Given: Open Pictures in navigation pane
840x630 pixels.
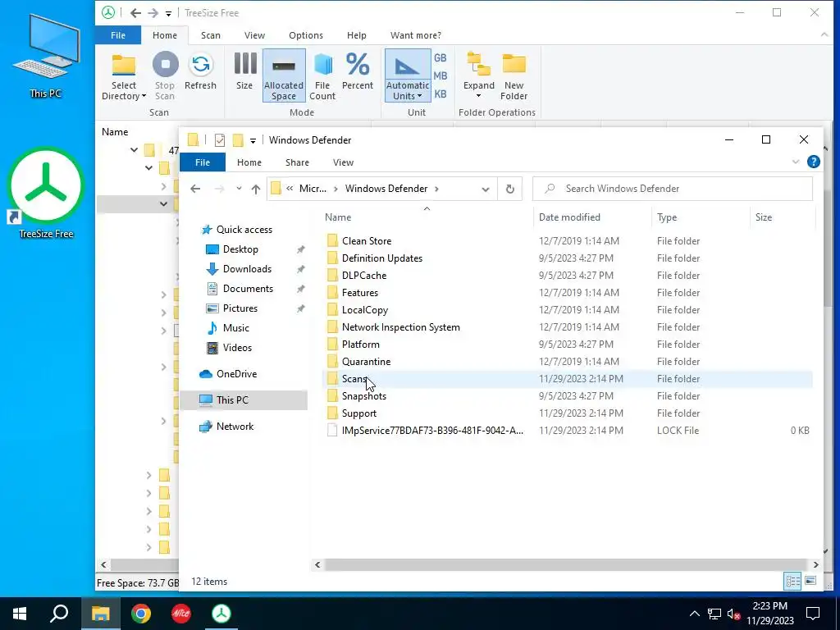Looking at the screenshot, I should [240, 308].
